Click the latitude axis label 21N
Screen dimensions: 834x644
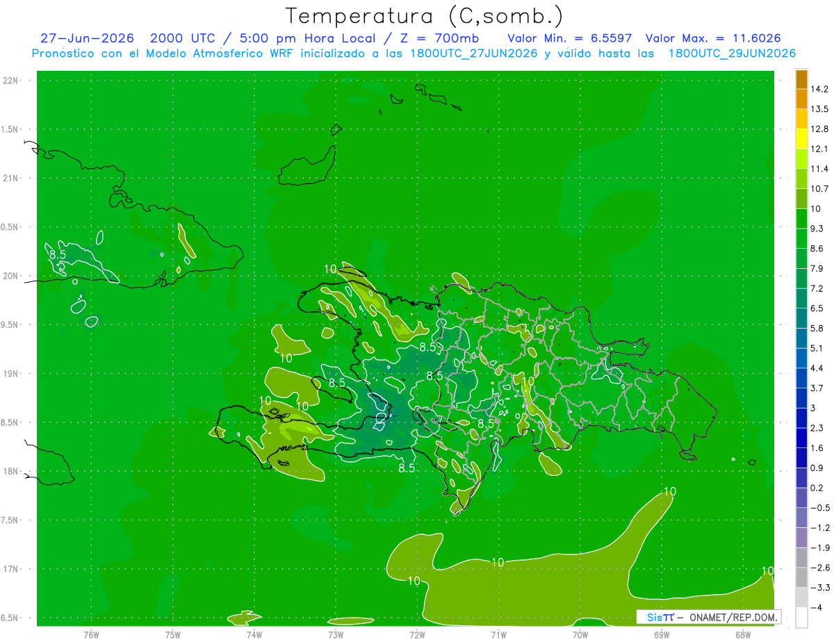pos(11,179)
